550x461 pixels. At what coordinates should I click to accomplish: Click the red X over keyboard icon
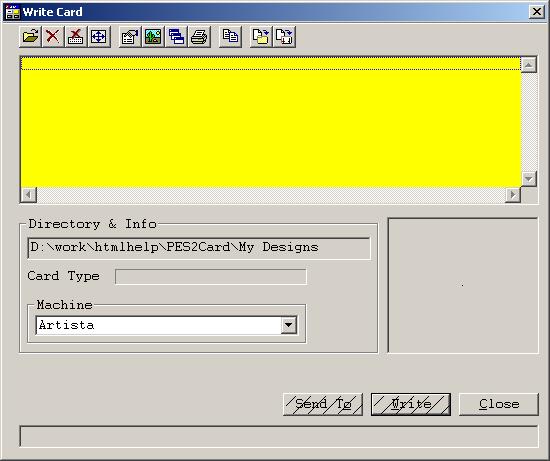pos(76,36)
